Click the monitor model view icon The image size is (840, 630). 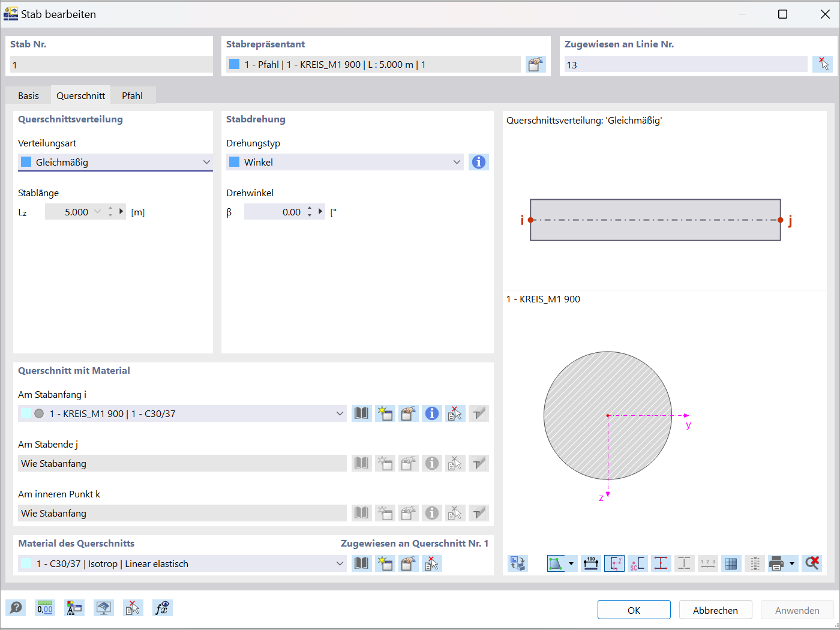point(104,608)
